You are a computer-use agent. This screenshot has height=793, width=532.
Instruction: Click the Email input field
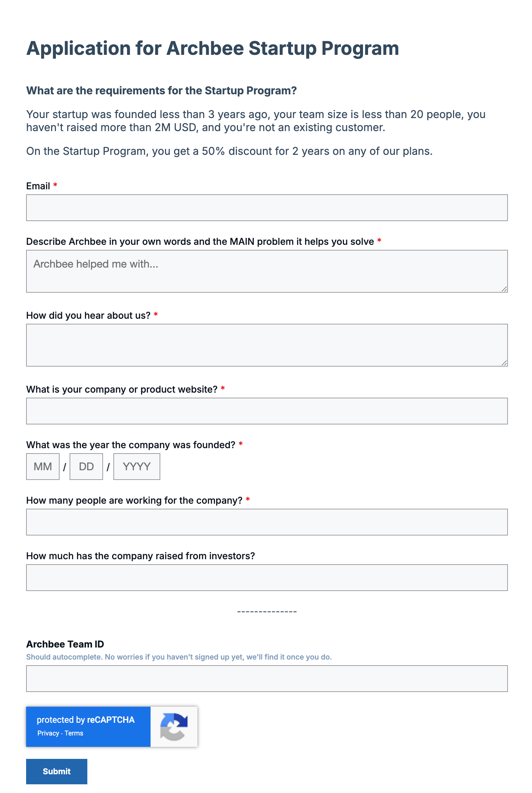coord(267,208)
